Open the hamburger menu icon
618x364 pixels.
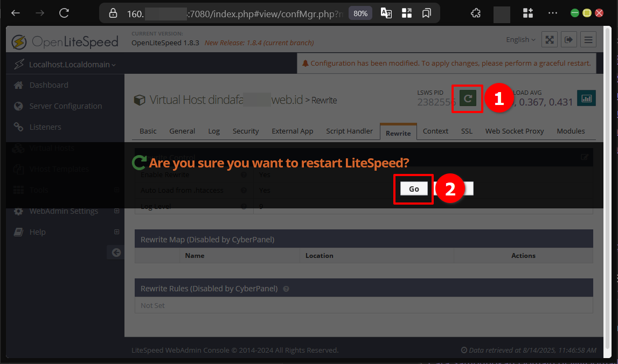click(588, 39)
